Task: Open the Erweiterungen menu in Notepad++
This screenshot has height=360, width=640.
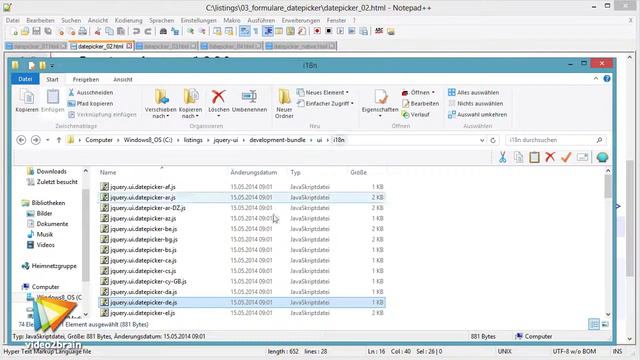Action: pos(301,20)
